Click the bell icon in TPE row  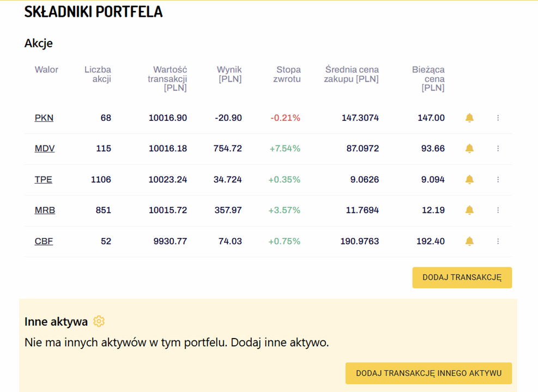point(469,180)
